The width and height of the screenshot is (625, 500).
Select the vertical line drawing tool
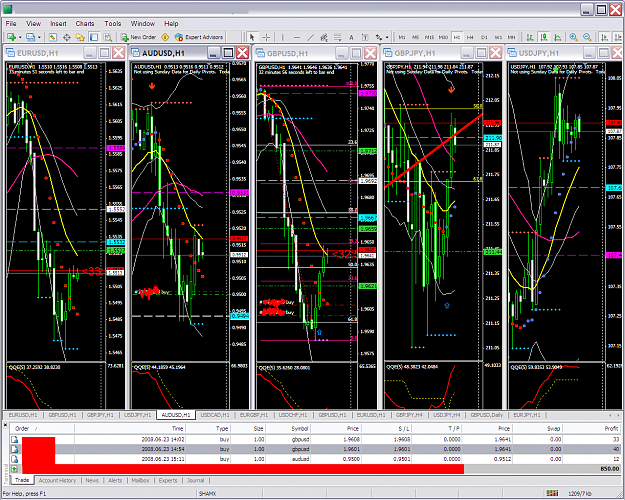pyautogui.click(x=283, y=37)
